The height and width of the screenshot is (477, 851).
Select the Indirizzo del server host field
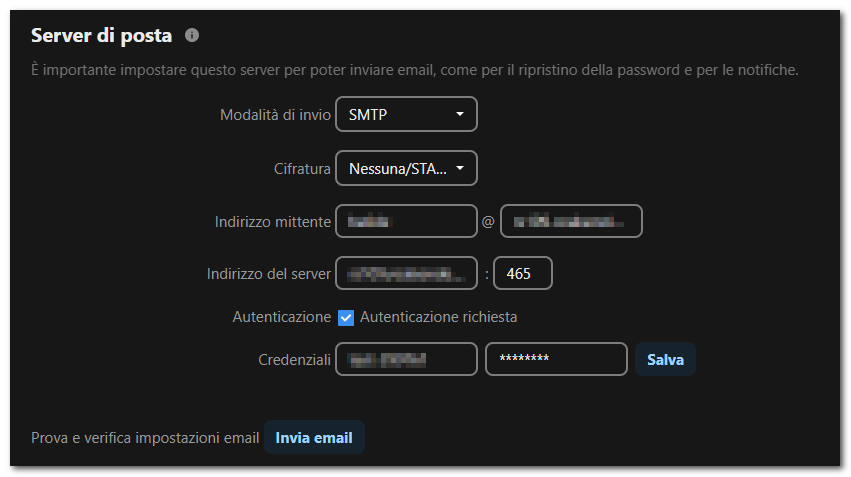click(406, 273)
